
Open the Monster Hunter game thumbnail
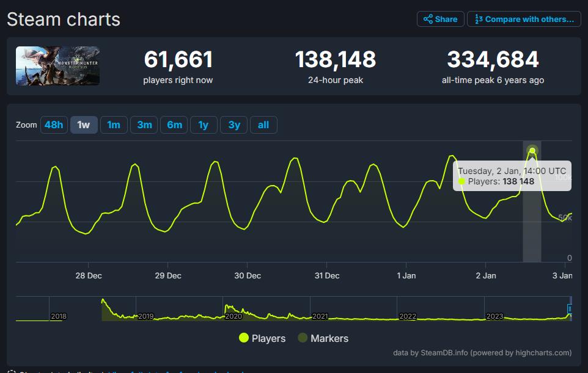pyautogui.click(x=57, y=66)
